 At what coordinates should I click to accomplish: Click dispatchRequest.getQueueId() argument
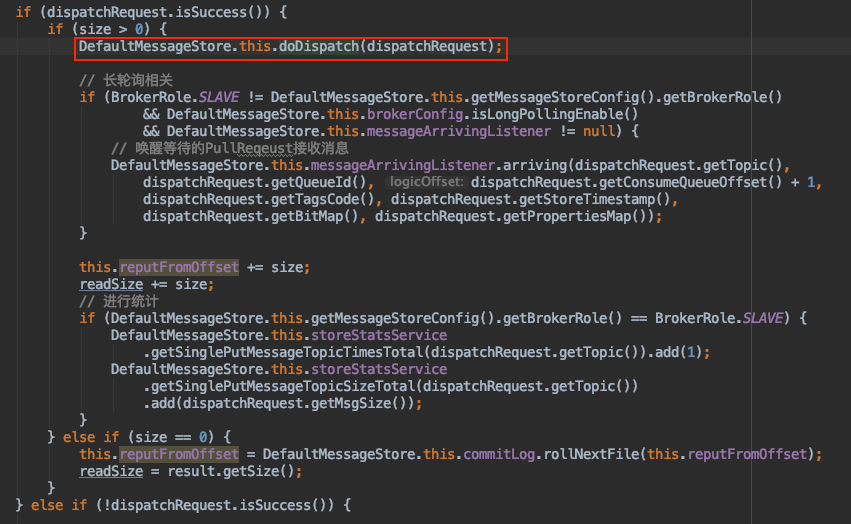point(255,182)
